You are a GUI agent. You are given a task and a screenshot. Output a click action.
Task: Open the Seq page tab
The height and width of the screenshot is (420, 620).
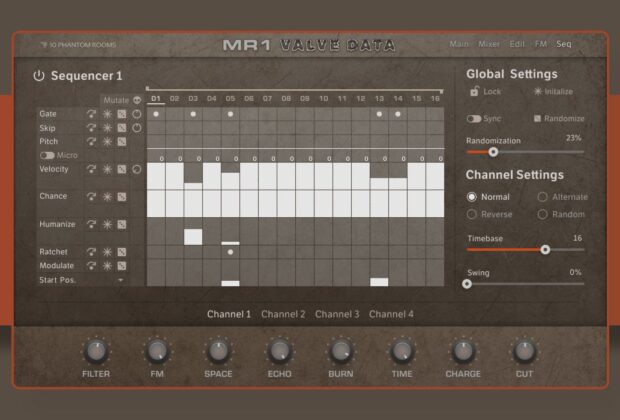point(564,44)
